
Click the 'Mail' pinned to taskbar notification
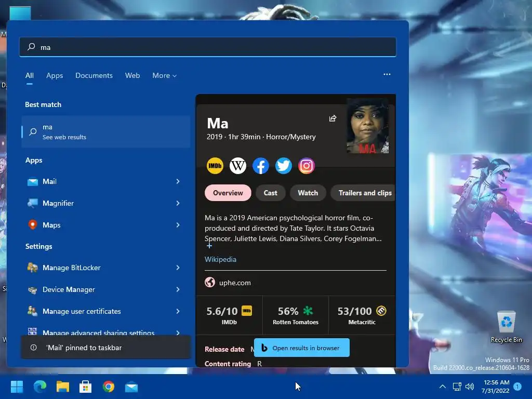pos(106,348)
